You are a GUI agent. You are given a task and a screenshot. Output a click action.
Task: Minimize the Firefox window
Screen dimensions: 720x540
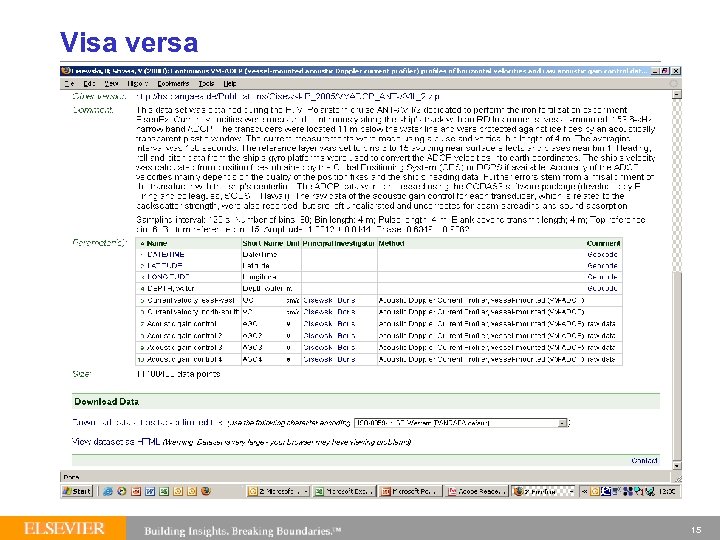click(655, 71)
